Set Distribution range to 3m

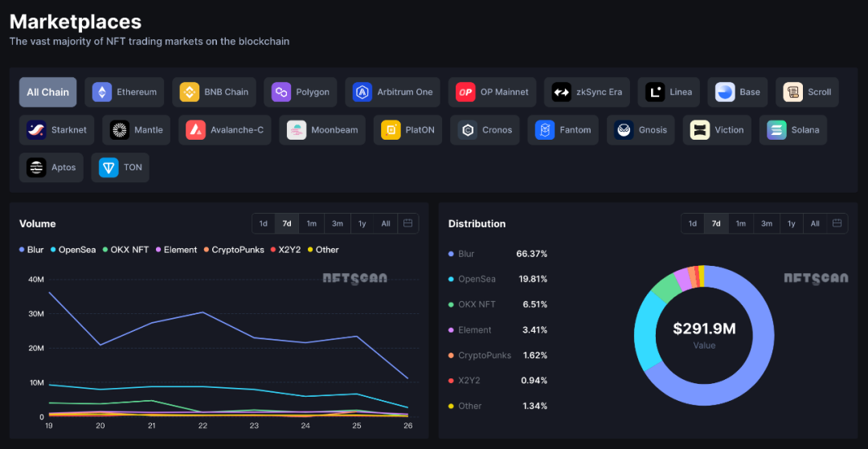click(766, 223)
